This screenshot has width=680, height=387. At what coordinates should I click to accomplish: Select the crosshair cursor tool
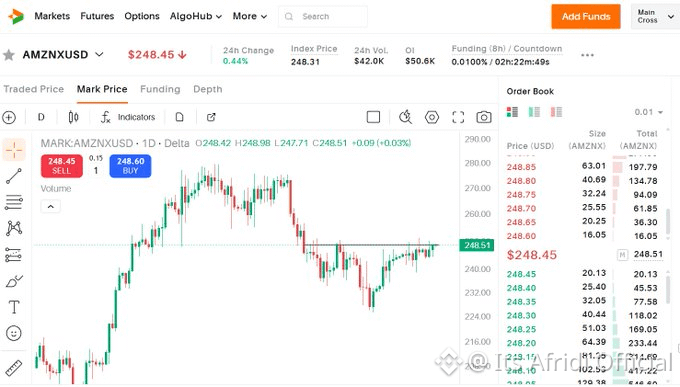(x=14, y=150)
